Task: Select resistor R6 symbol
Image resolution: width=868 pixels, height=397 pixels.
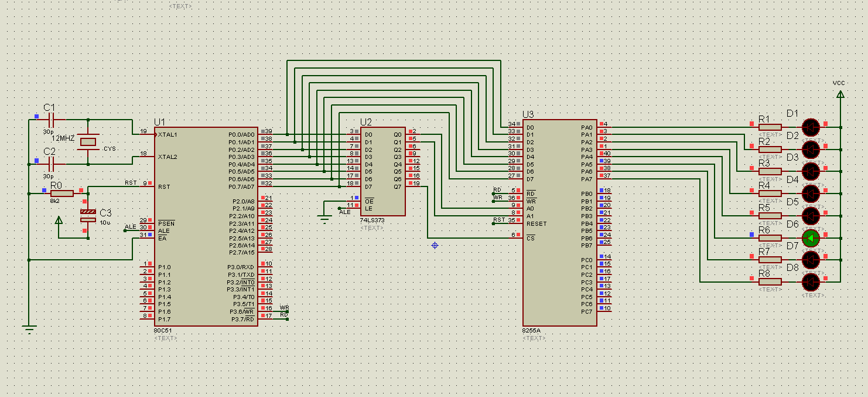Action: point(770,237)
